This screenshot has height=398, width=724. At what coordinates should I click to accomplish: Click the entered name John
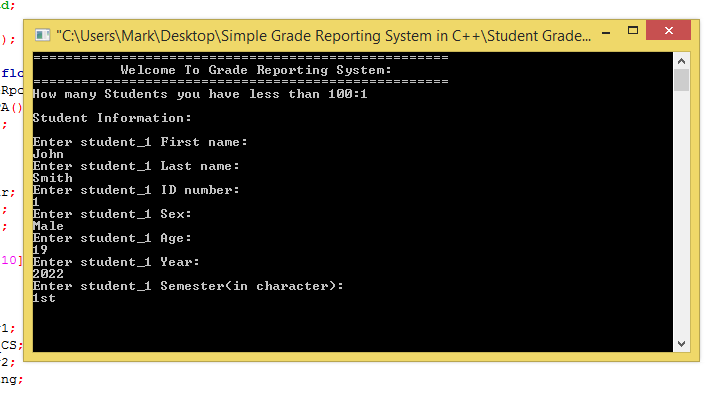point(48,154)
